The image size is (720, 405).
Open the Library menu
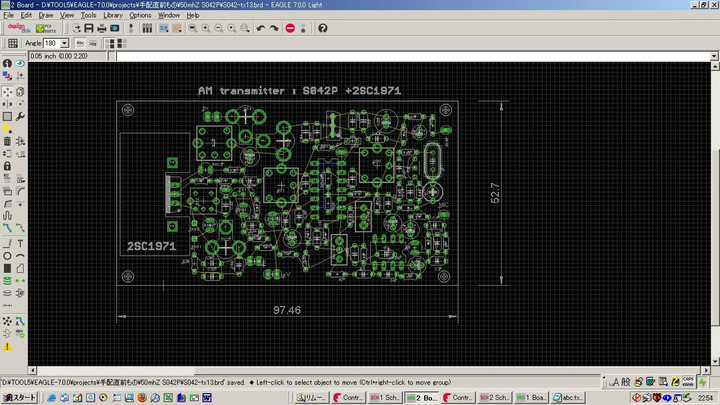(113, 15)
